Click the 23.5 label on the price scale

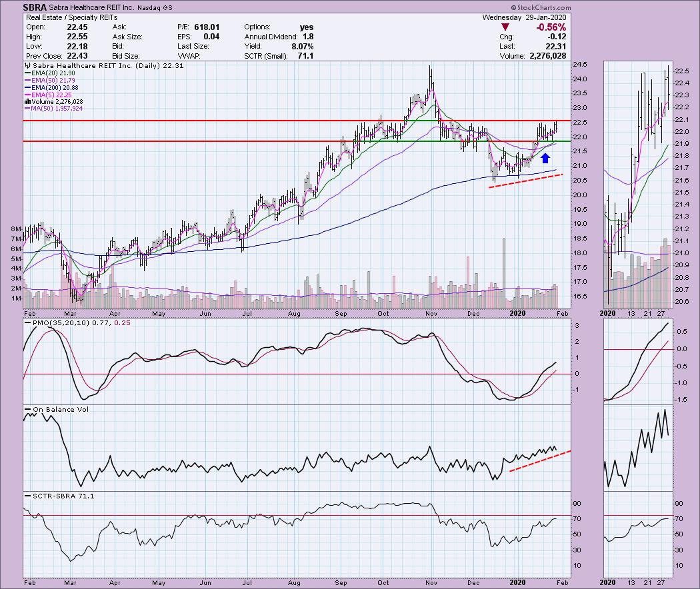coord(580,93)
